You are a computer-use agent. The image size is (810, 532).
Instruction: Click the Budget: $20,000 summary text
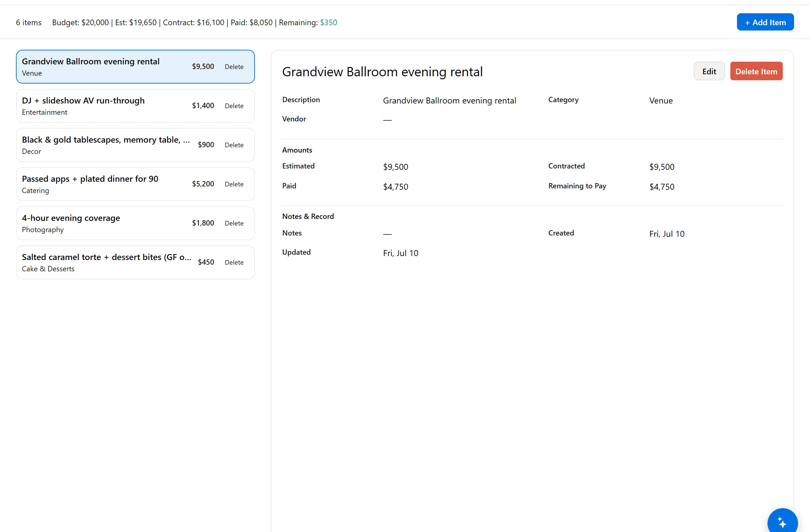point(80,23)
